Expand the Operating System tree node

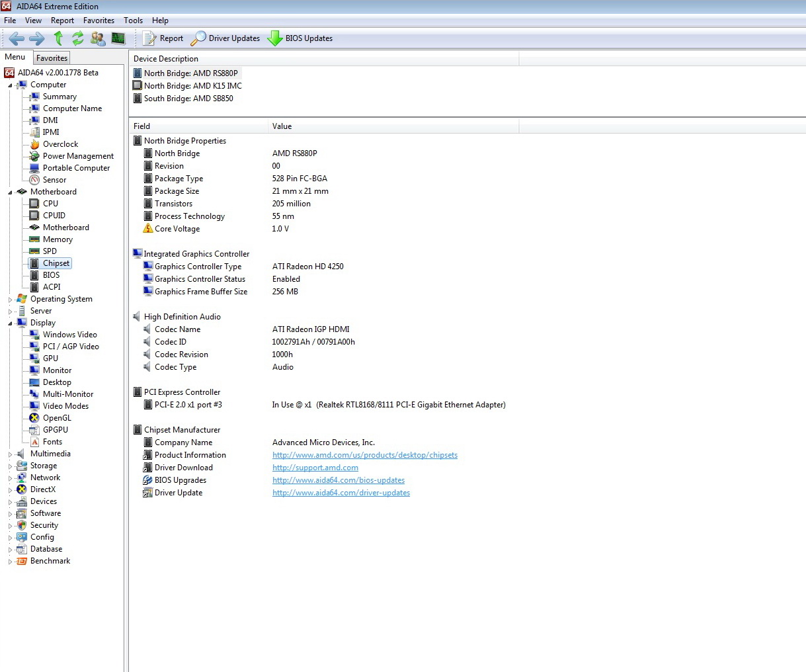(10, 300)
